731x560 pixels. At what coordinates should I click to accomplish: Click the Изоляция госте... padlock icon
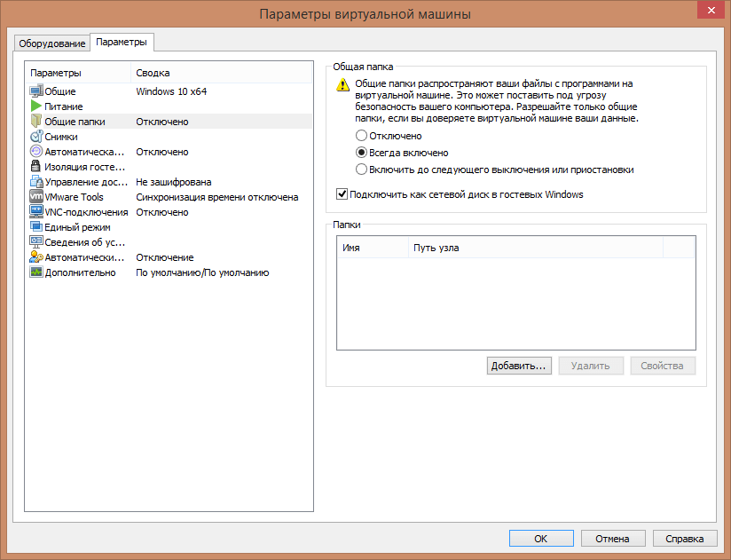pos(35,167)
